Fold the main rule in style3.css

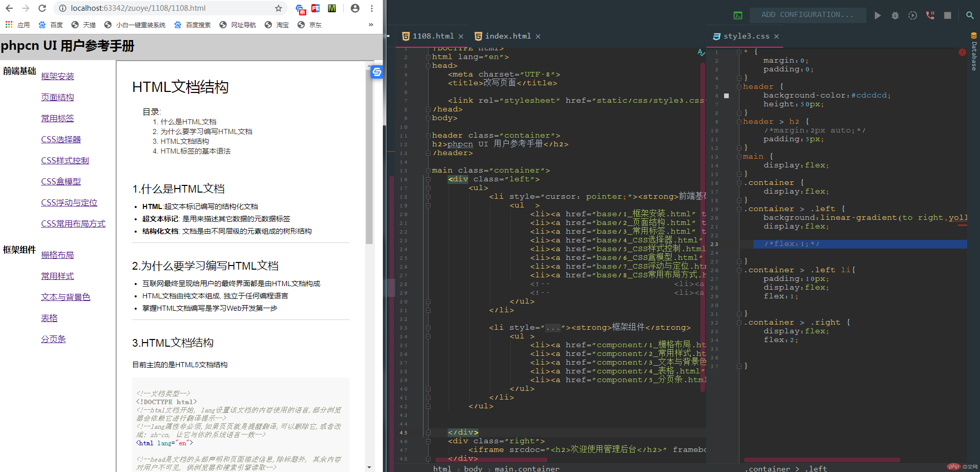(738, 157)
